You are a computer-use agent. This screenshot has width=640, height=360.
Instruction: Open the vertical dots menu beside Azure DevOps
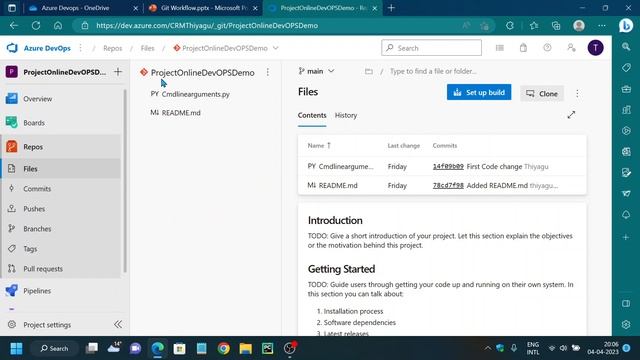coord(80,48)
